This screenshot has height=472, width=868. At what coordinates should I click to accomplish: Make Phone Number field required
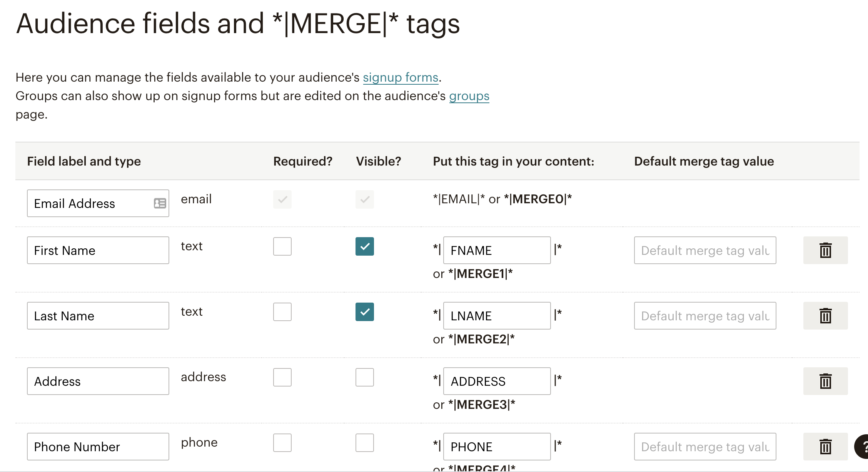tap(282, 443)
